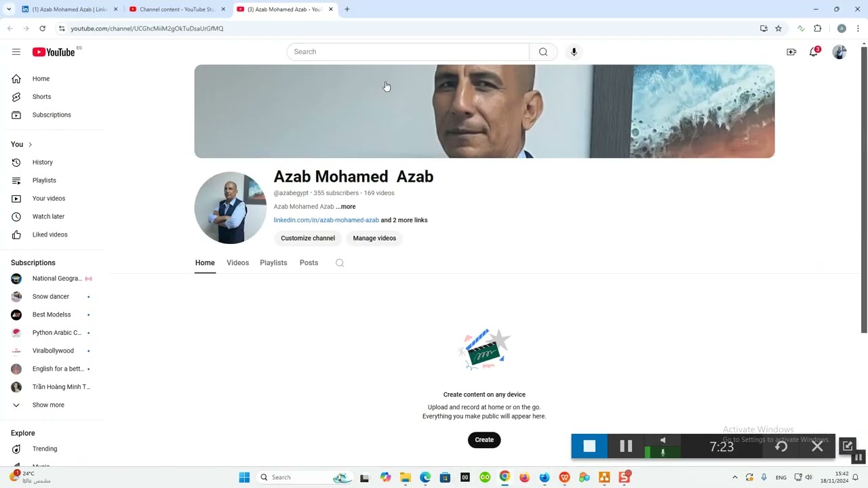Open the account avatar menu

pos(840,52)
